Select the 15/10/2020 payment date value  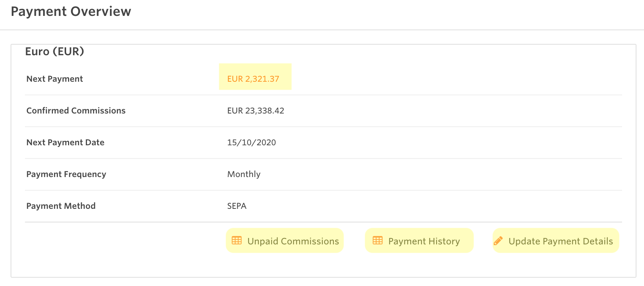point(251,142)
